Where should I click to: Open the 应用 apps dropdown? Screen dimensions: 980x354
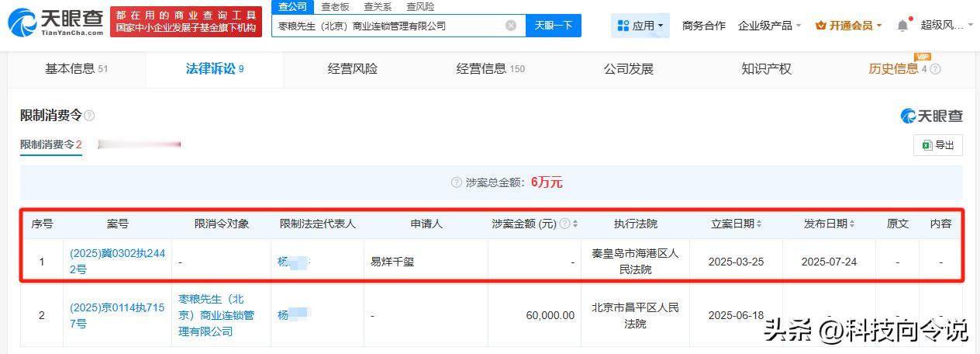pos(640,26)
